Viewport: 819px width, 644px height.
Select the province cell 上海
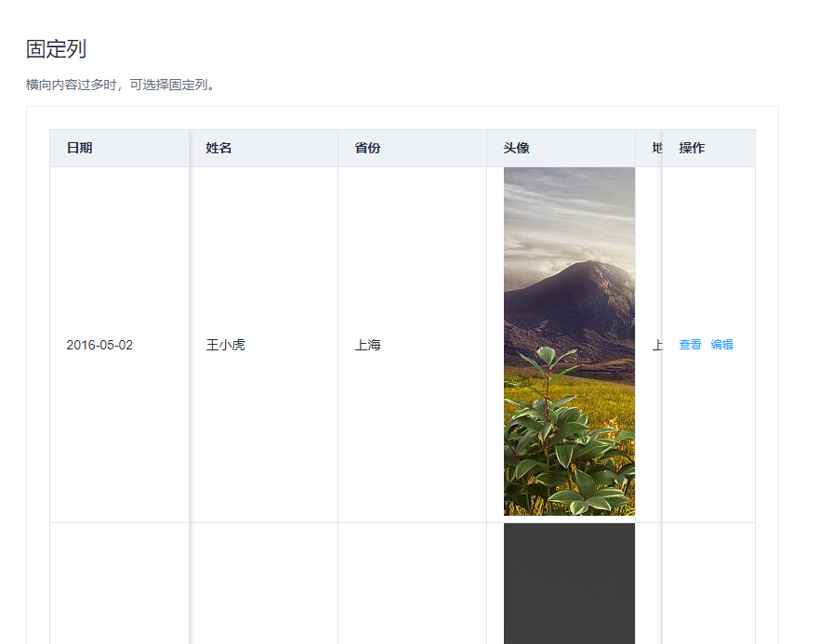click(x=412, y=345)
